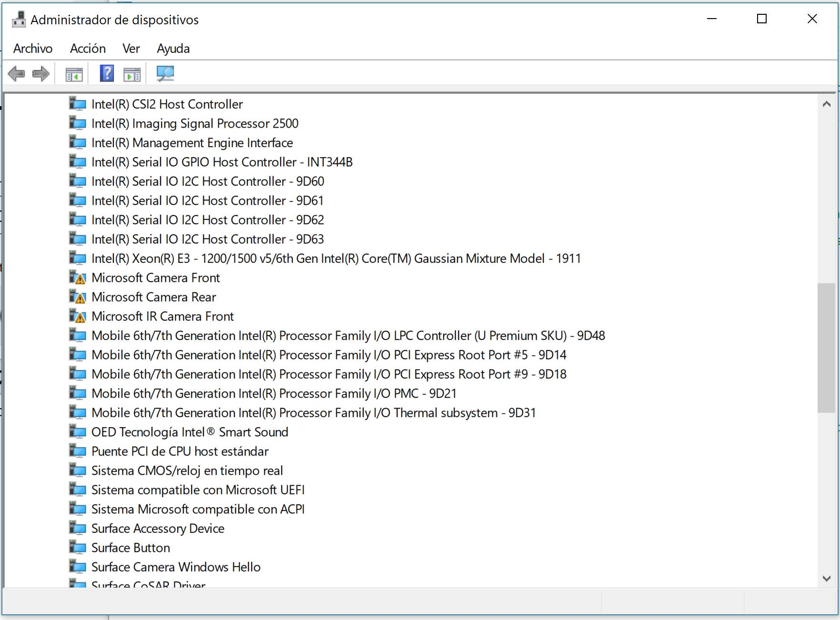840x620 pixels.
Task: Select Sistema Microsoft compatible con ACPI
Action: point(198,509)
